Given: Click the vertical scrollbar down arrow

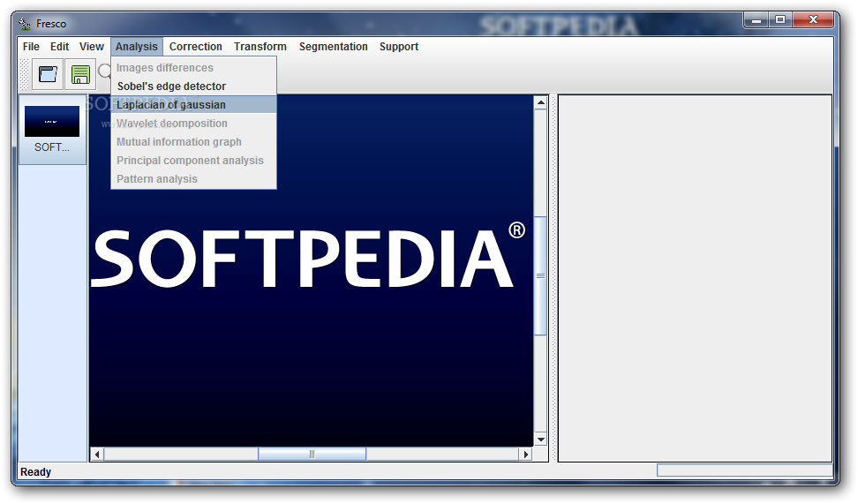Looking at the screenshot, I should tap(540, 439).
